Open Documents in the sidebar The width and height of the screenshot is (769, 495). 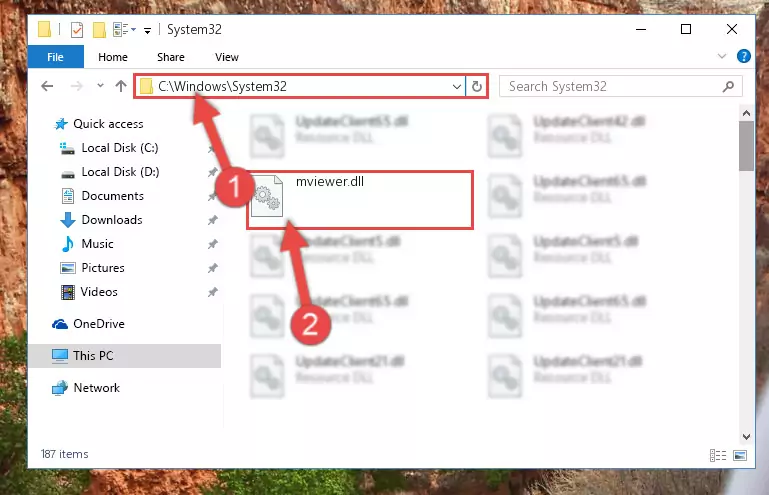(102, 196)
